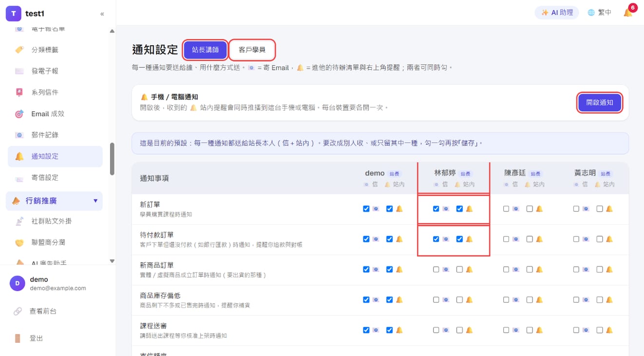Click the tag icon beside 分類標籤
The width and height of the screenshot is (644, 356).
(x=19, y=50)
